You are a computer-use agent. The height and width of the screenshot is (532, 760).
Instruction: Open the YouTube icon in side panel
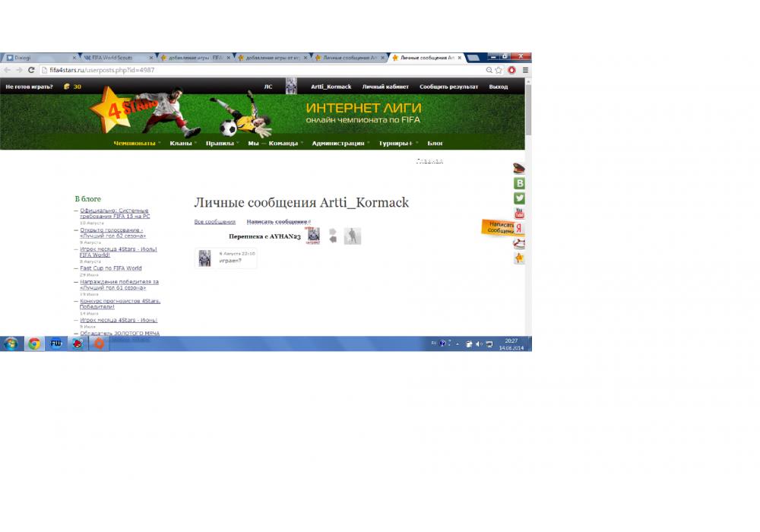(519, 214)
